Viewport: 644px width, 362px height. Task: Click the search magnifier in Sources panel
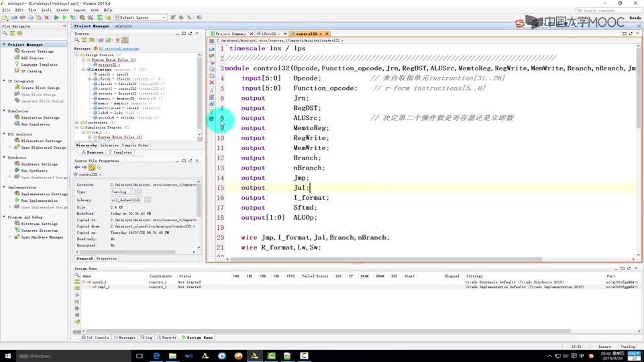click(76, 40)
